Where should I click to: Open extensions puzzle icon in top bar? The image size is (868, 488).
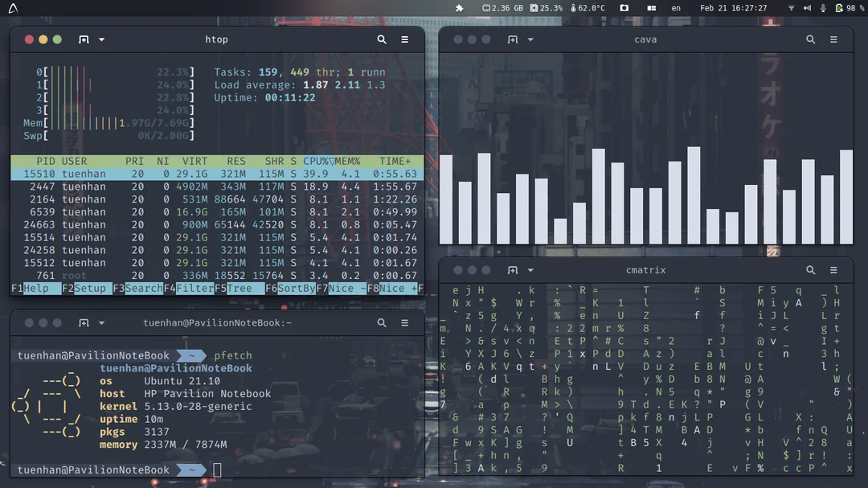(459, 8)
